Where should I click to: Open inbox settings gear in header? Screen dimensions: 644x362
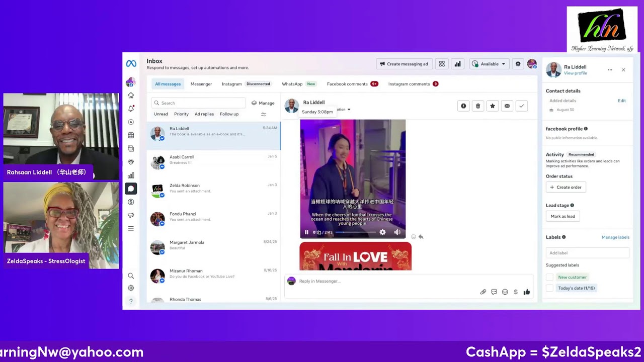coord(518,64)
